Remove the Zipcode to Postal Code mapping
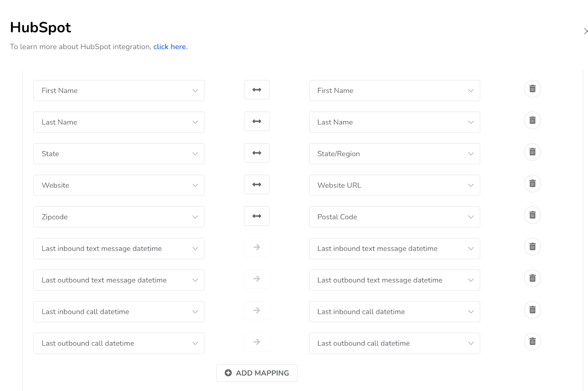 532,215
